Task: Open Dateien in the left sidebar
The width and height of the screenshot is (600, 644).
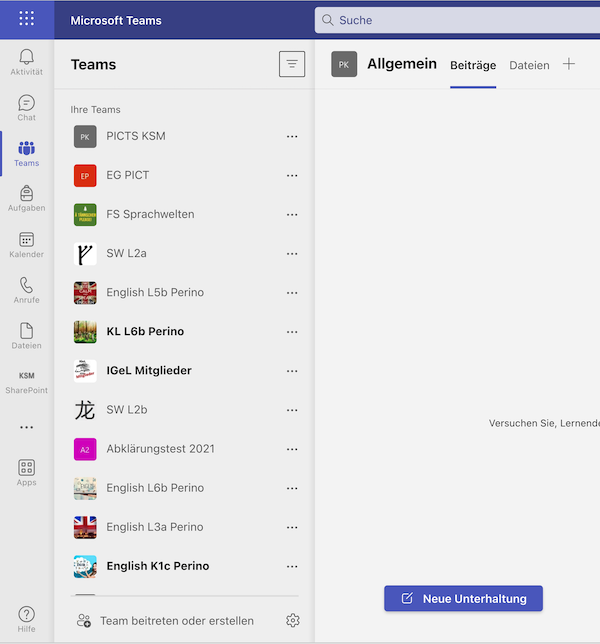Action: pyautogui.click(x=26, y=335)
